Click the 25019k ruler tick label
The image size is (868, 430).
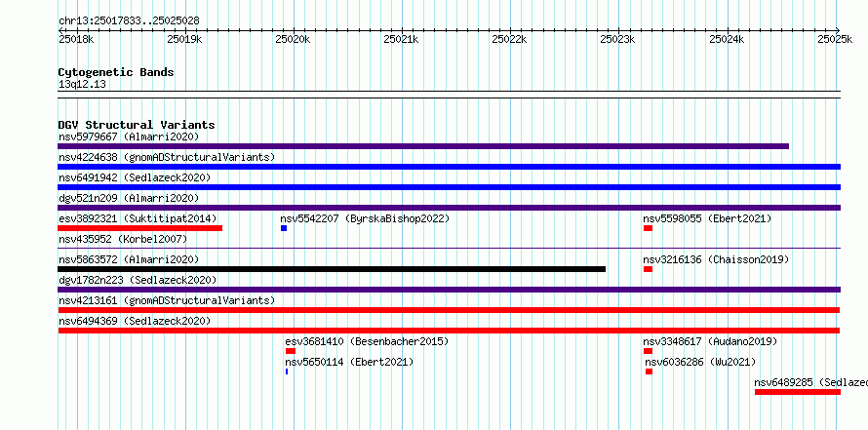(x=185, y=39)
